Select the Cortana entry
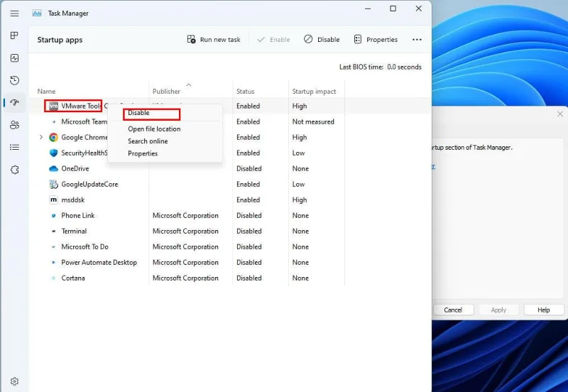 click(73, 278)
